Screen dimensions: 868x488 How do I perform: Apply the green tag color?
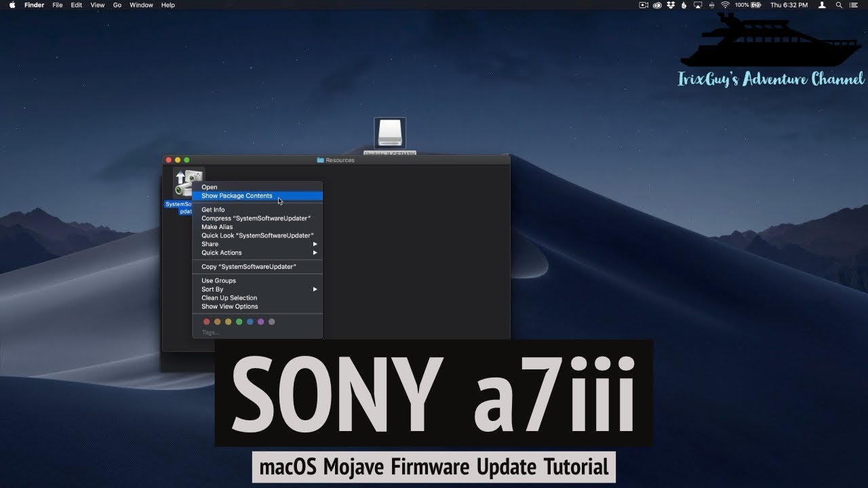(239, 322)
